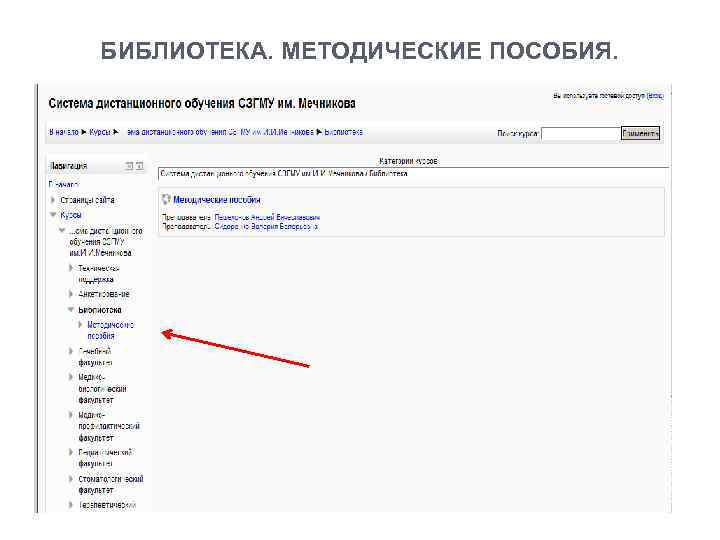Open the teacher profile link containing Валерий
The width and height of the screenshot is (720, 540).
point(266,226)
